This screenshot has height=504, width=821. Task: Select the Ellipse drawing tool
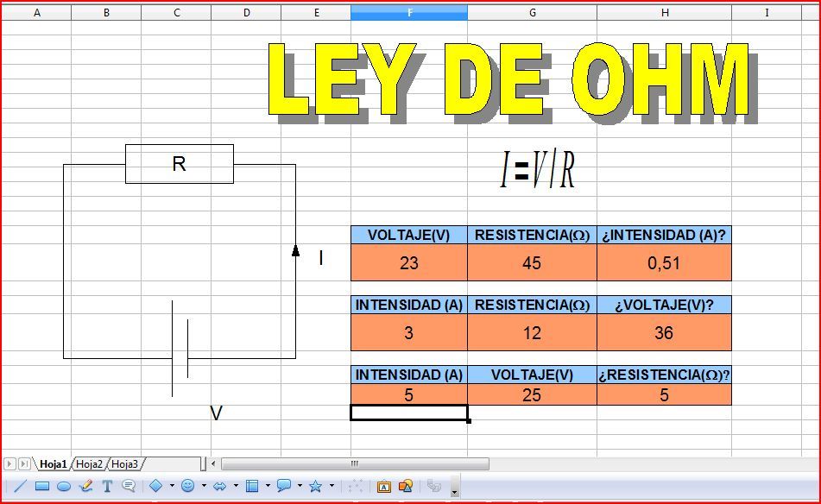point(63,486)
